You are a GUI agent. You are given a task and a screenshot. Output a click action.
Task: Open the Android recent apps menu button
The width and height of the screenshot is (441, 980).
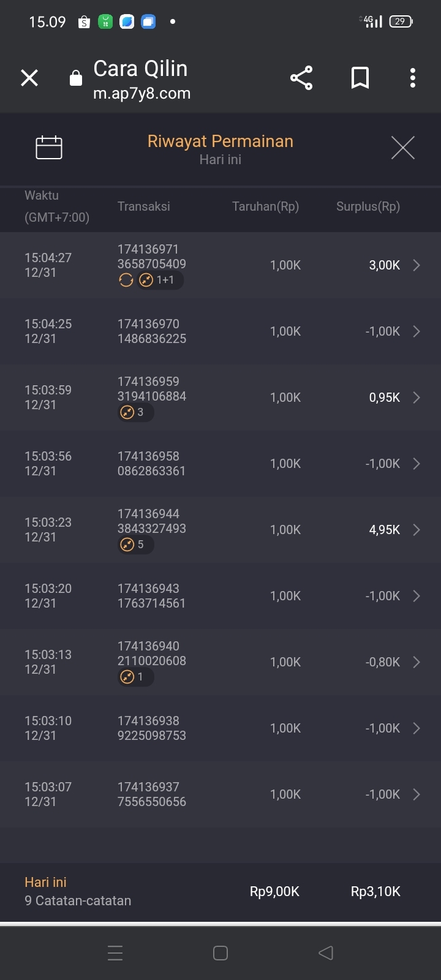(115, 952)
